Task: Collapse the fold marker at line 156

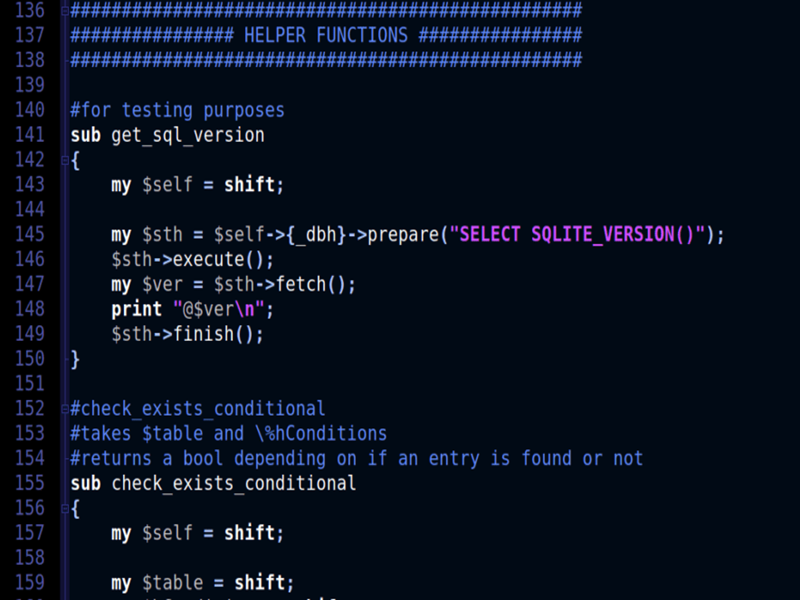Action: [x=64, y=508]
